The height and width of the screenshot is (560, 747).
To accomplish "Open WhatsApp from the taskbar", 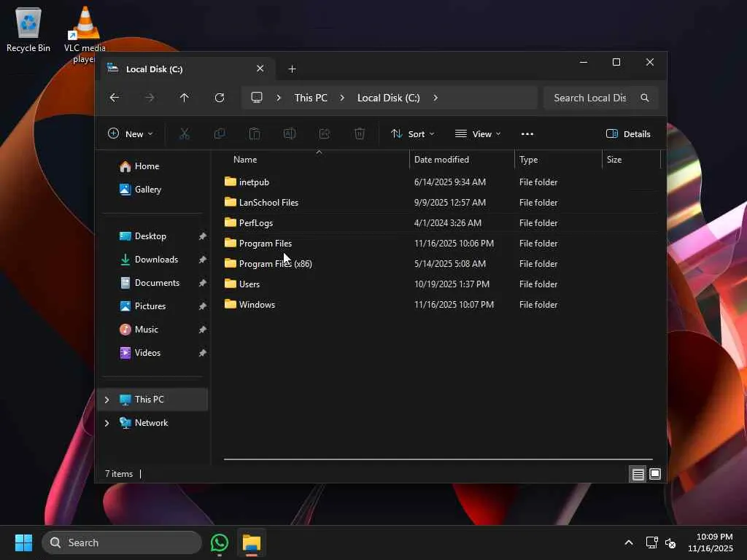I will (220, 542).
